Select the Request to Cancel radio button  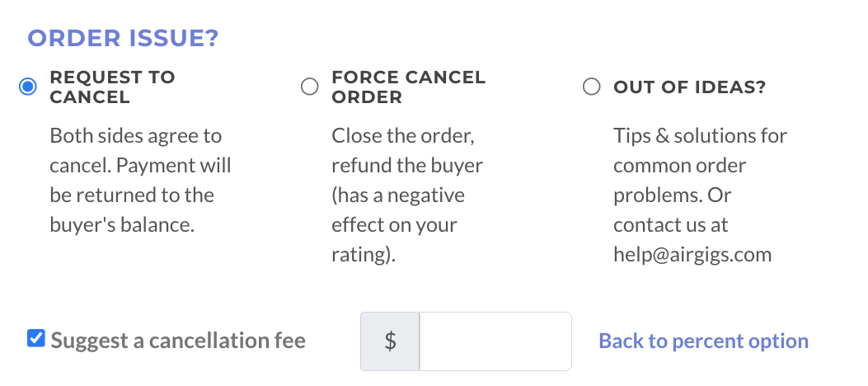click(x=28, y=87)
